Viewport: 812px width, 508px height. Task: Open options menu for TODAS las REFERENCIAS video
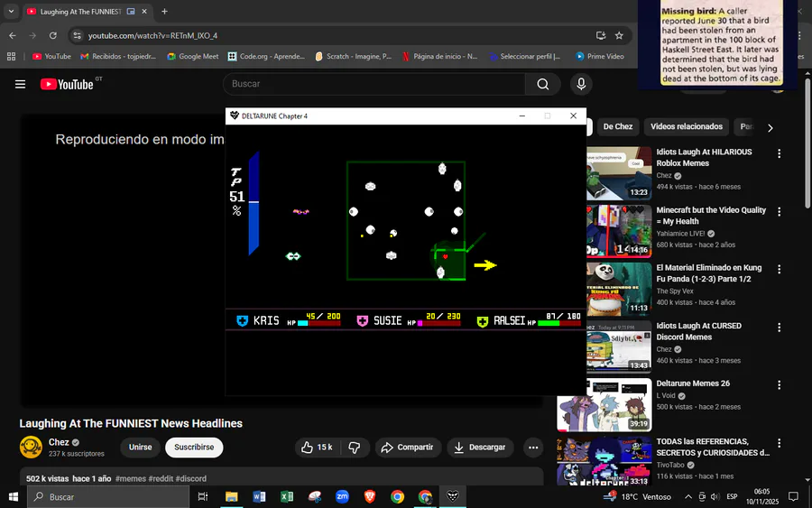(x=779, y=443)
